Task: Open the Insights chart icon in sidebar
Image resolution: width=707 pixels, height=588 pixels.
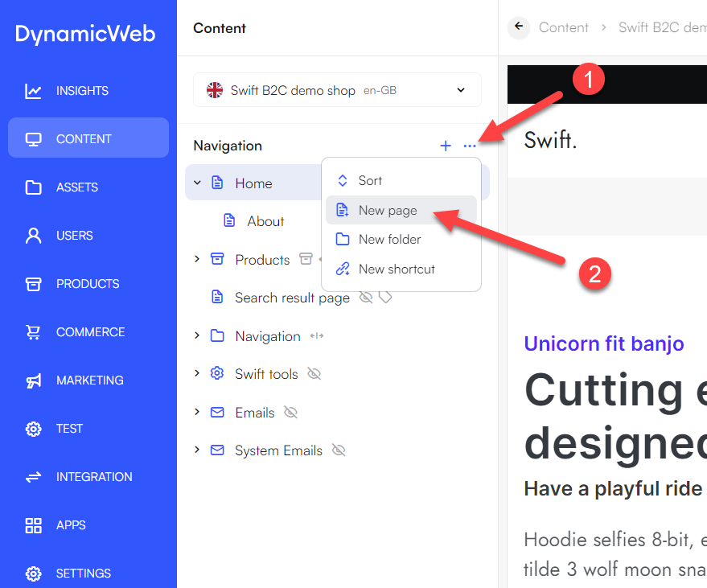Action: 34,91
